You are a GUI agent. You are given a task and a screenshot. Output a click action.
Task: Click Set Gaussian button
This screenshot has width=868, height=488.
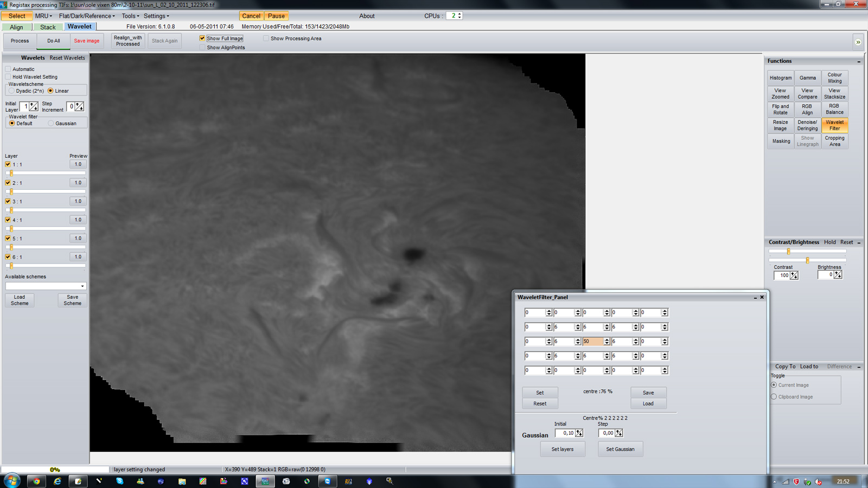(620, 449)
